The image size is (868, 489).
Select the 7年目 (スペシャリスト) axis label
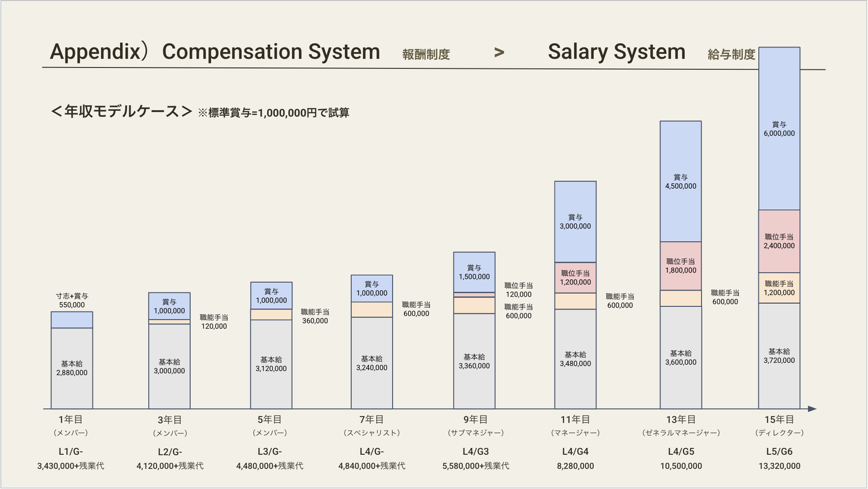pyautogui.click(x=372, y=426)
